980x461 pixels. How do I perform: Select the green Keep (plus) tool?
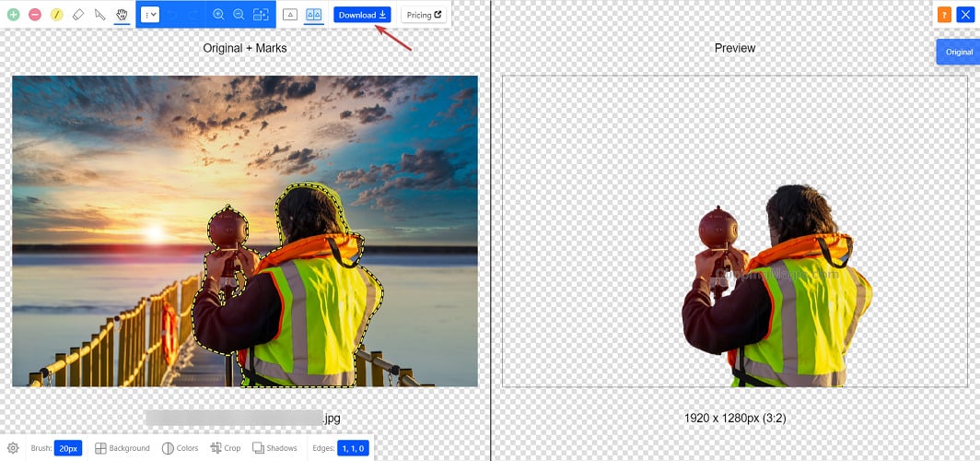pyautogui.click(x=13, y=15)
